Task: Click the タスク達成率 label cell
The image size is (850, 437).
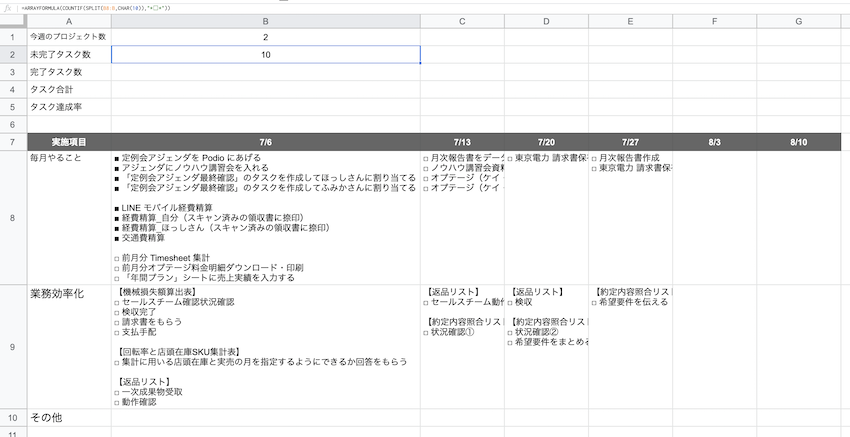Action: [68, 106]
